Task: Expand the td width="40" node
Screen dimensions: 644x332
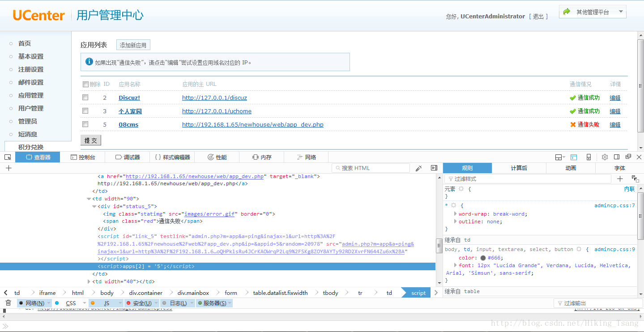Action: point(89,281)
